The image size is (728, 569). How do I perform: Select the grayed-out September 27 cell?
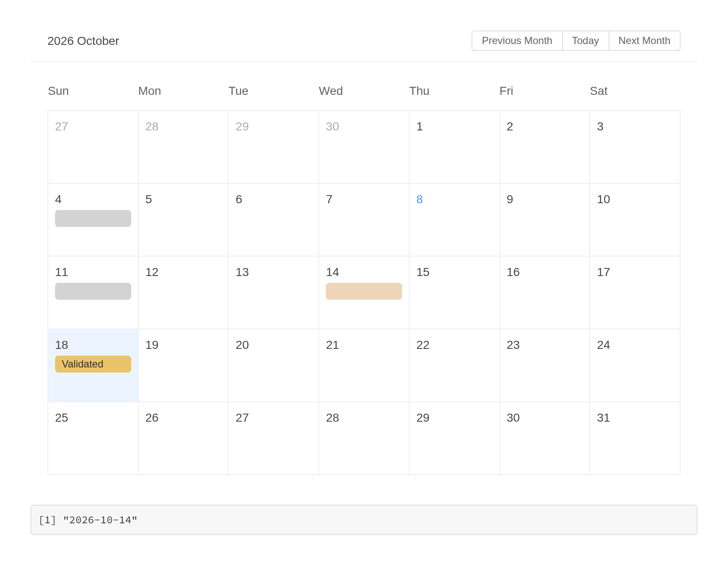point(93,147)
